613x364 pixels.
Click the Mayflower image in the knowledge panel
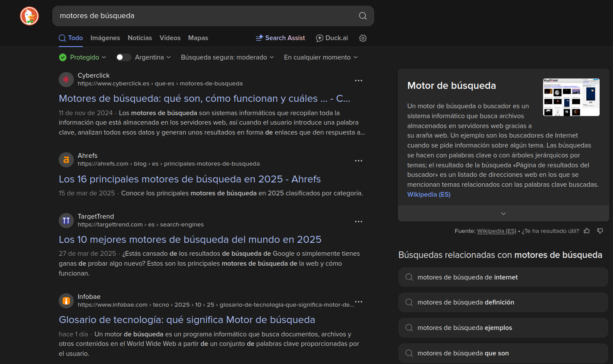571,97
